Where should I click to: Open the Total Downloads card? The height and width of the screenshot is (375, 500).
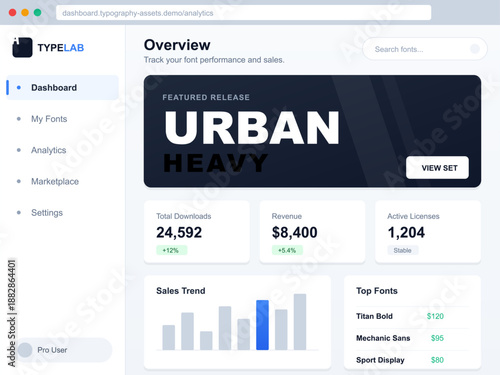[197, 232]
